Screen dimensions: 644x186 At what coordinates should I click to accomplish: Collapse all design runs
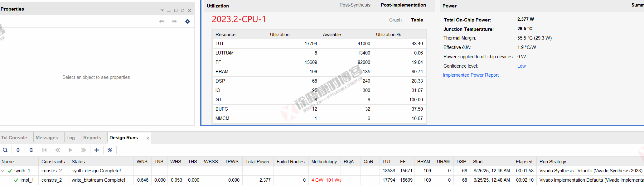click(x=18, y=150)
